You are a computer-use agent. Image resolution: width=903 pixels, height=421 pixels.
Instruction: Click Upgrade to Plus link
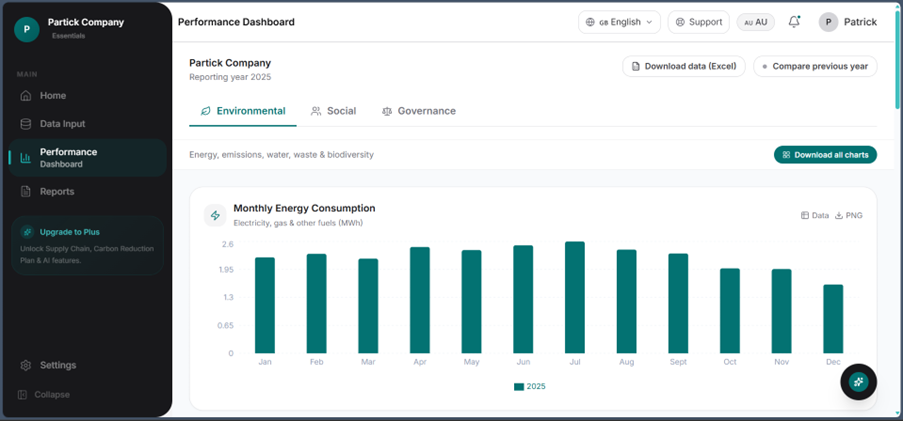click(x=70, y=232)
